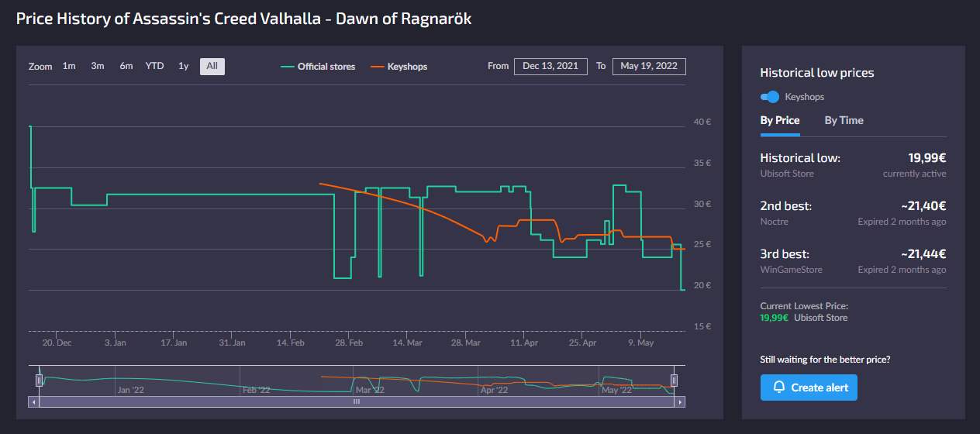The width and height of the screenshot is (980, 434).
Task: Click the navigator scrollbar thumb grip
Action: [x=357, y=402]
